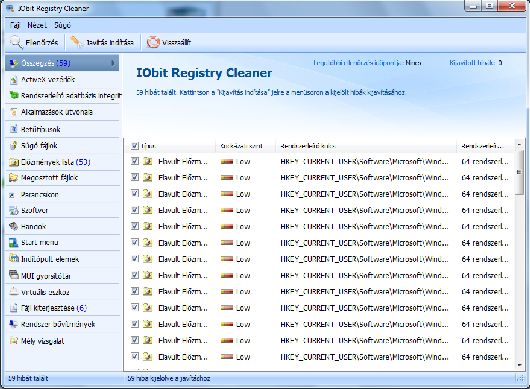
Task: Start repair with Javítás indítása brush button
Action: [x=102, y=42]
